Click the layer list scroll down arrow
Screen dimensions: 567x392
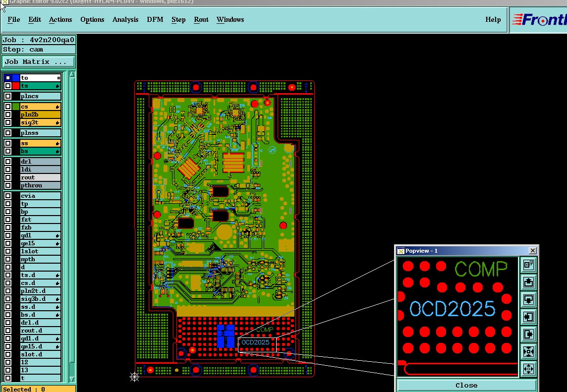tap(72, 379)
